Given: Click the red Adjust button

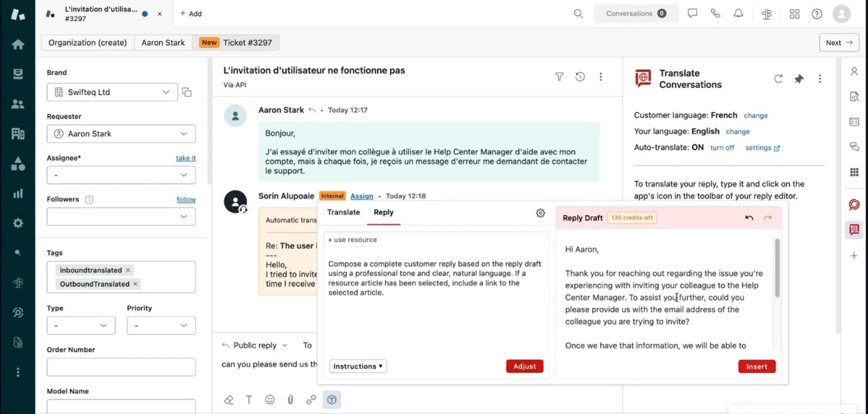Looking at the screenshot, I should 525,366.
